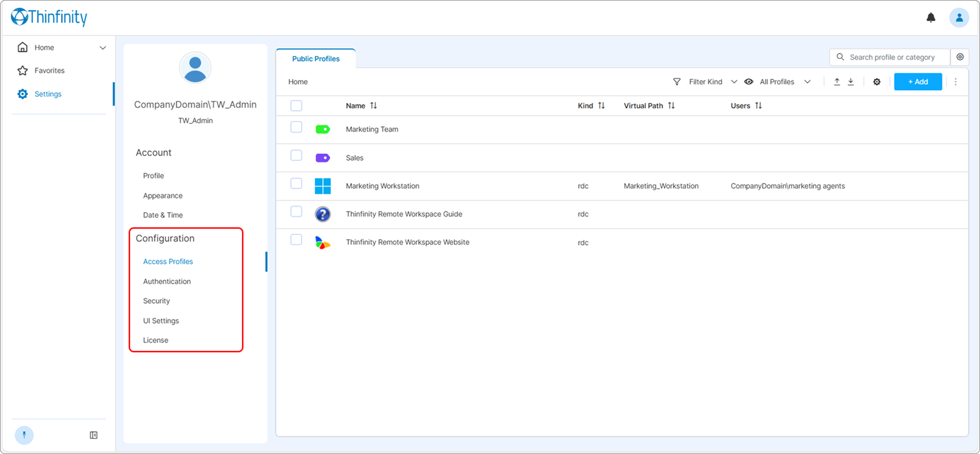Click the Settings gear icon in sidebar
The image size is (980, 454).
[x=22, y=94]
